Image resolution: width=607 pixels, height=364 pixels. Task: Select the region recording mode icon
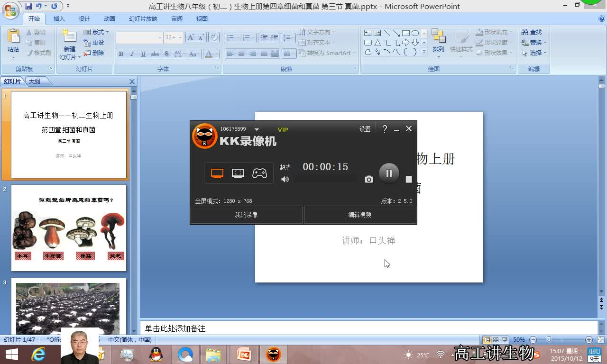pos(238,173)
